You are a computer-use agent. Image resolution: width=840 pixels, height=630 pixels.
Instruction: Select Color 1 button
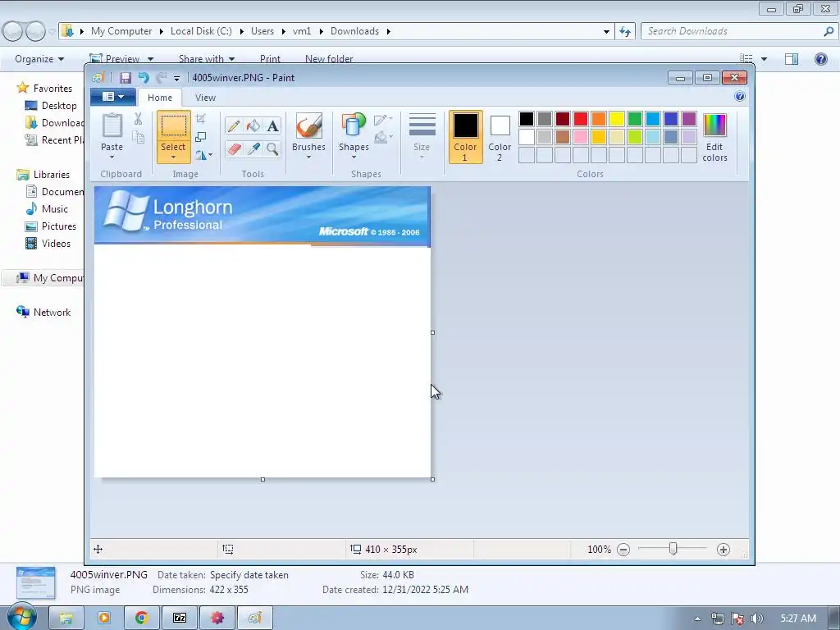(x=466, y=137)
